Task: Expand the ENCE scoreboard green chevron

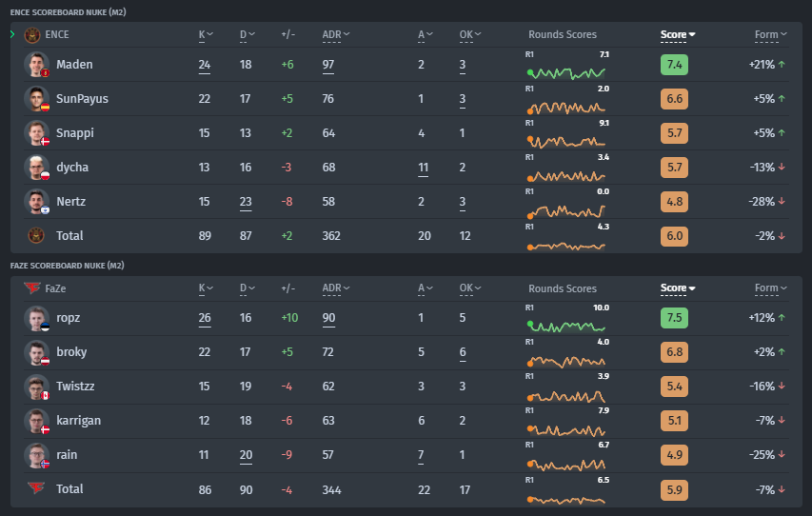Action: coord(12,34)
